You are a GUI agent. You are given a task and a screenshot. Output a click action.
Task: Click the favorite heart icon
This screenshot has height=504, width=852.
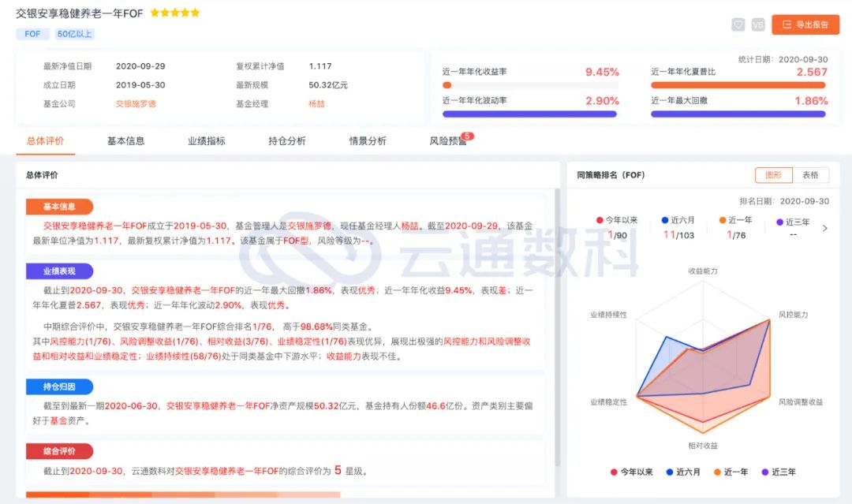click(x=738, y=24)
